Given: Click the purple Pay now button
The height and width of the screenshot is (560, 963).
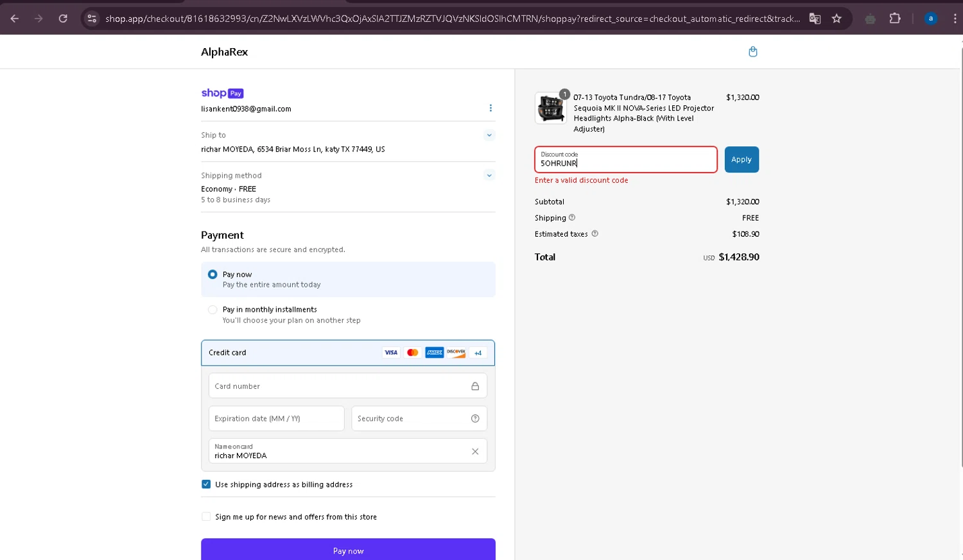Looking at the screenshot, I should click(348, 550).
